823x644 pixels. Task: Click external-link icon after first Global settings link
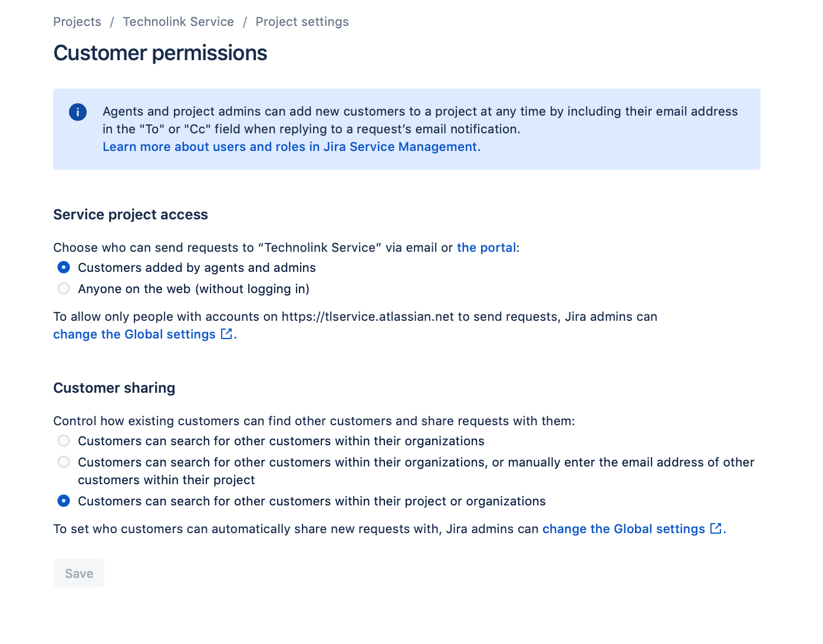coord(226,334)
